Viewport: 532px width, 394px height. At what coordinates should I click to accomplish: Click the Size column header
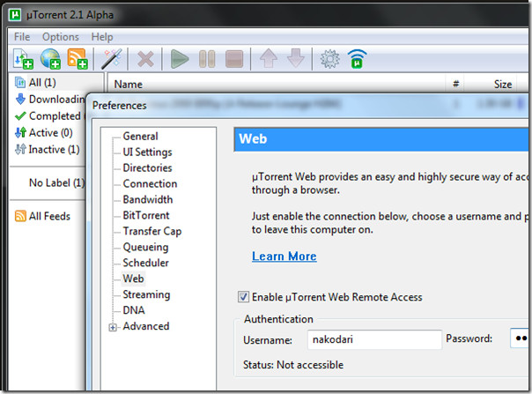point(503,85)
